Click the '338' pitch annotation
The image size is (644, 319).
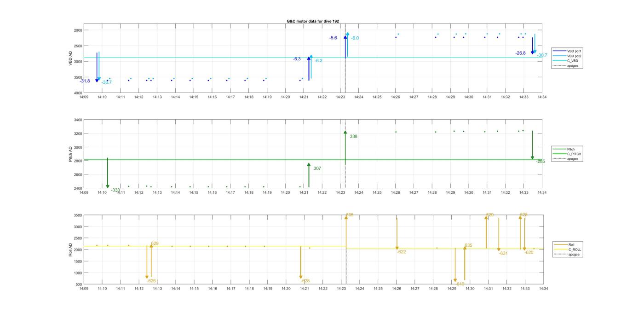point(353,136)
